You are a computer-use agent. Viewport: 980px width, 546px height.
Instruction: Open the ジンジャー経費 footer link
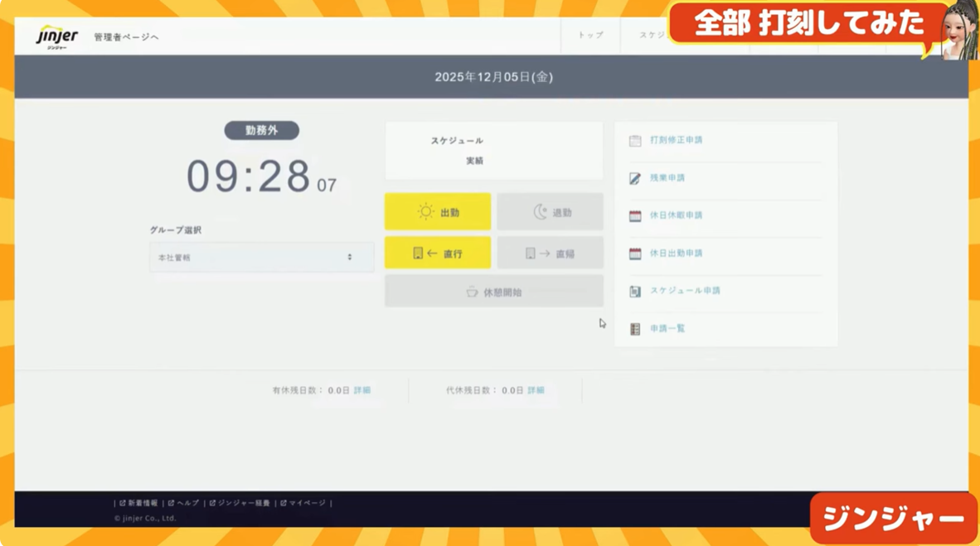240,503
